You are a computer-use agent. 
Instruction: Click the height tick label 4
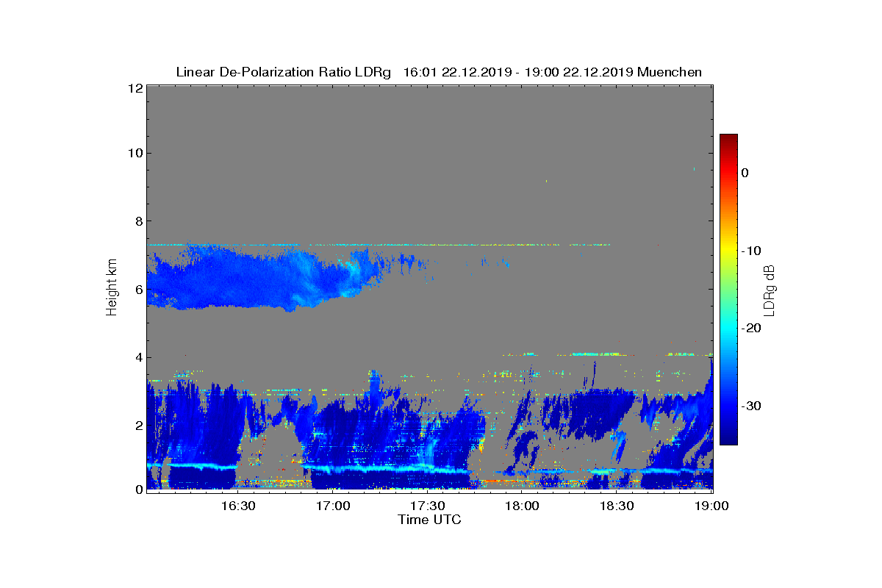pyautogui.click(x=137, y=358)
